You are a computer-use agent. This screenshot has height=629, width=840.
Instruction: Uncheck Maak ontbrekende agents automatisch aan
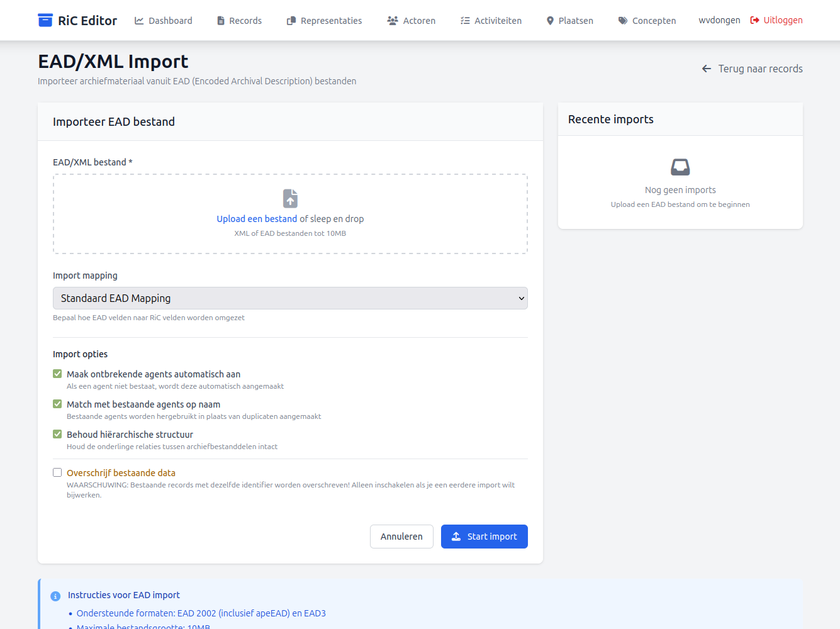57,374
